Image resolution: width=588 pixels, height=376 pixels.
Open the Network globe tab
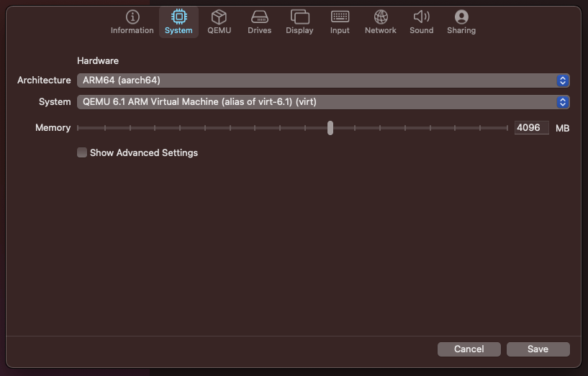[380, 22]
